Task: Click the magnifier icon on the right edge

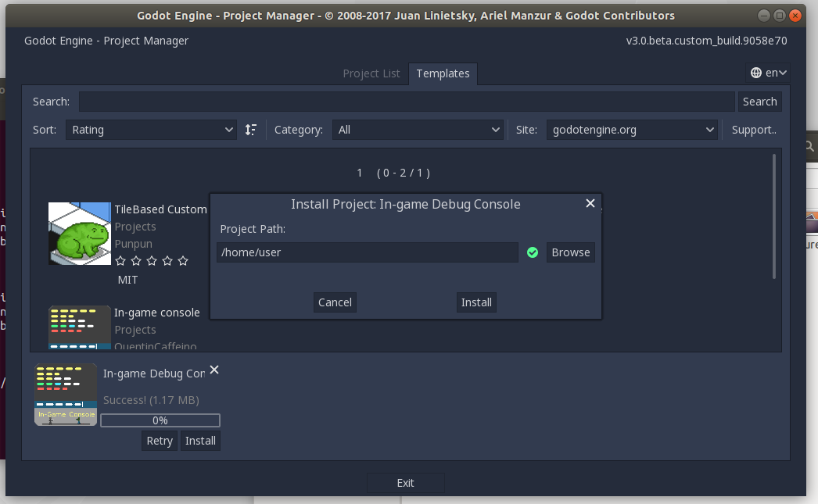Action: pos(809,146)
